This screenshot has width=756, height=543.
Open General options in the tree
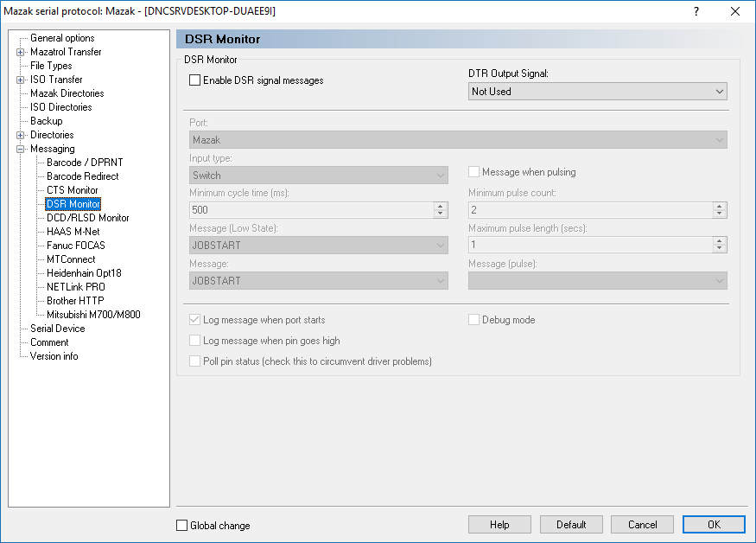(62, 38)
